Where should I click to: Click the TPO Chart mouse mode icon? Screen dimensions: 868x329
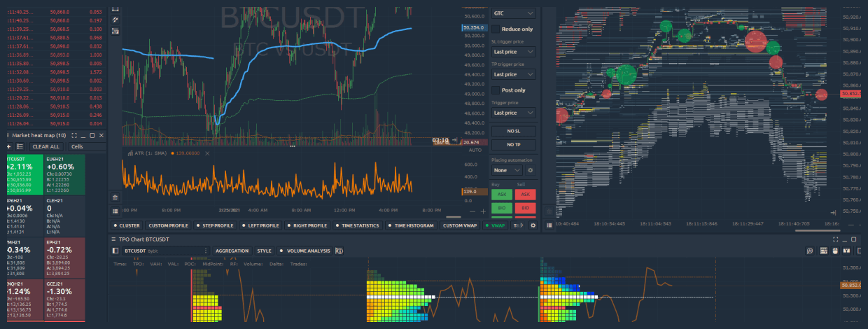[x=835, y=250]
